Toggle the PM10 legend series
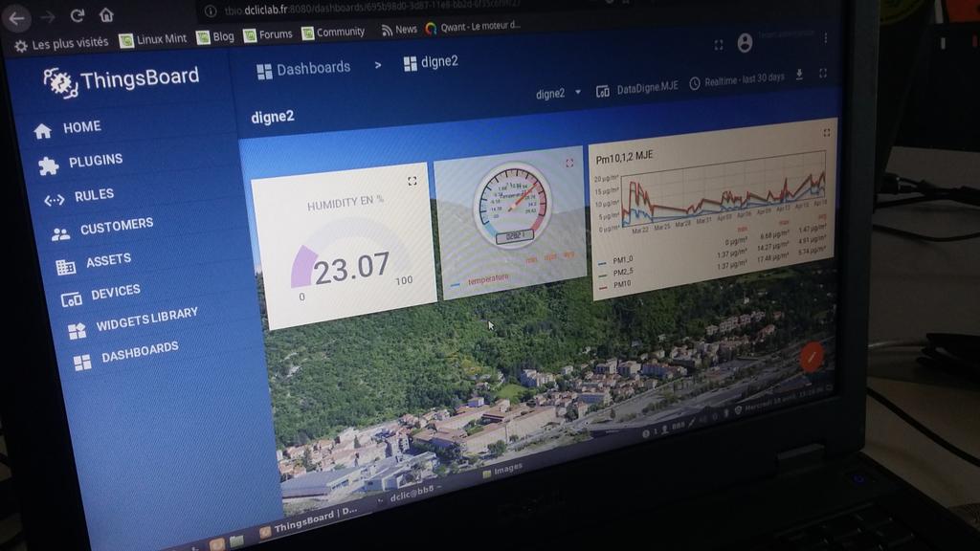This screenshot has height=551, width=980. point(615,285)
